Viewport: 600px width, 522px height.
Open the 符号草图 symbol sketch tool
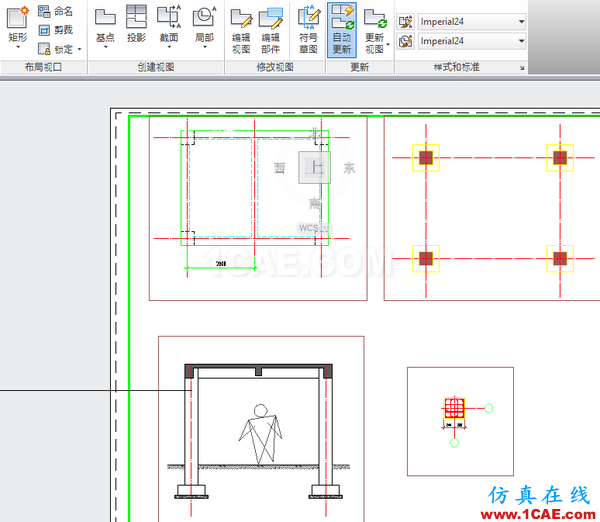pyautogui.click(x=308, y=31)
